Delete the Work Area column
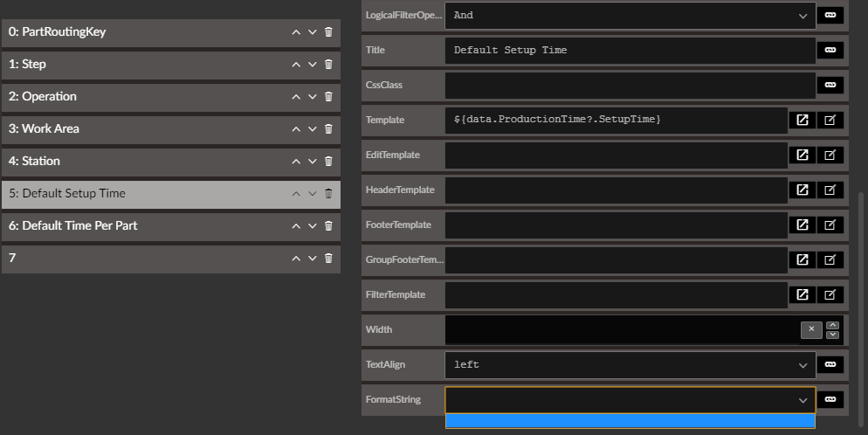The image size is (868, 435). (328, 129)
